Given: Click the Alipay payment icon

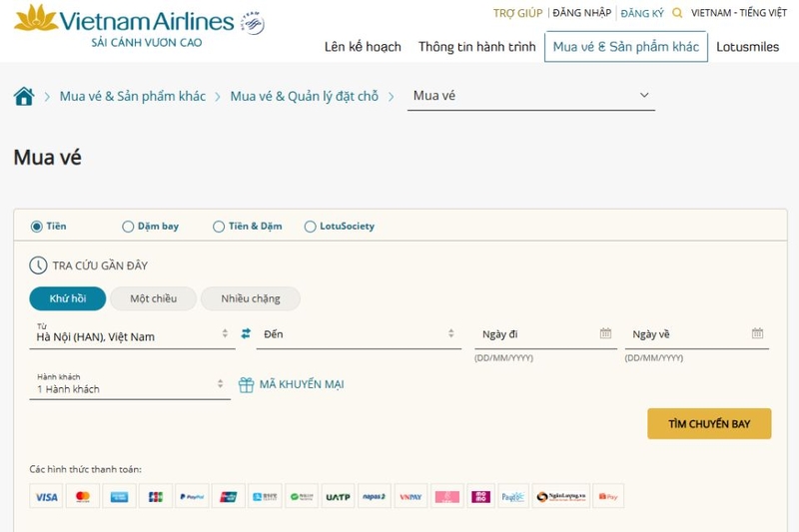Looking at the screenshot, I should click(265, 496).
